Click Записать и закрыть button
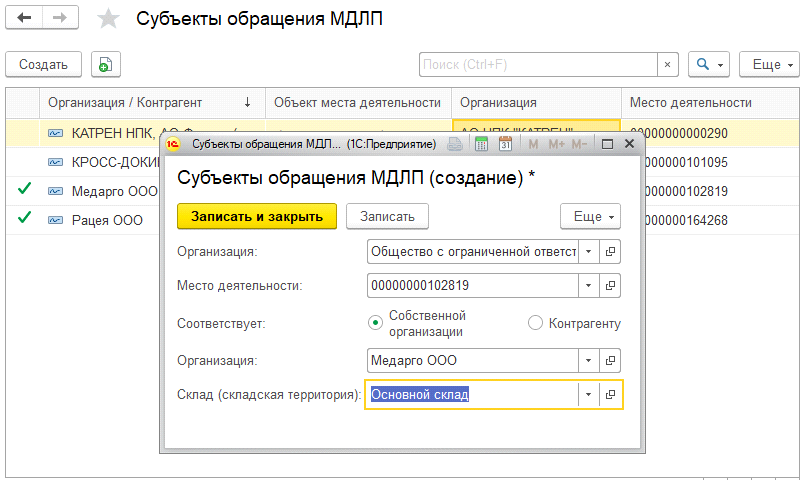This screenshot has height=480, width=806. coord(257,216)
